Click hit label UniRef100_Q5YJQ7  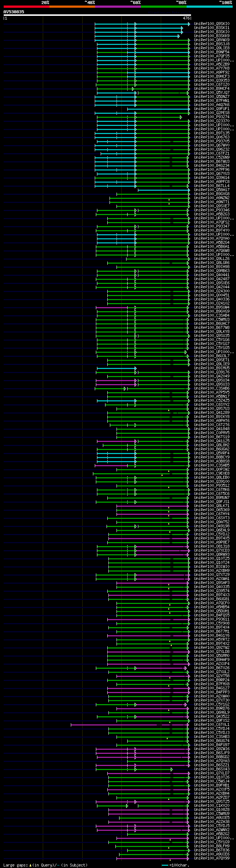click(x=212, y=93)
